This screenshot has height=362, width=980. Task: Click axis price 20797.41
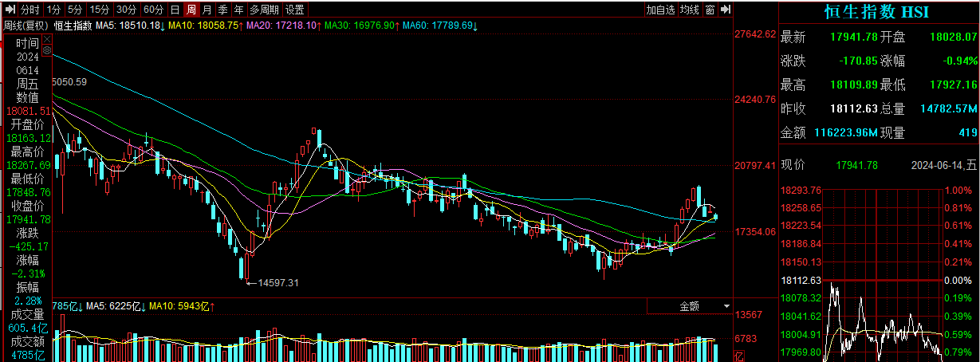click(755, 166)
